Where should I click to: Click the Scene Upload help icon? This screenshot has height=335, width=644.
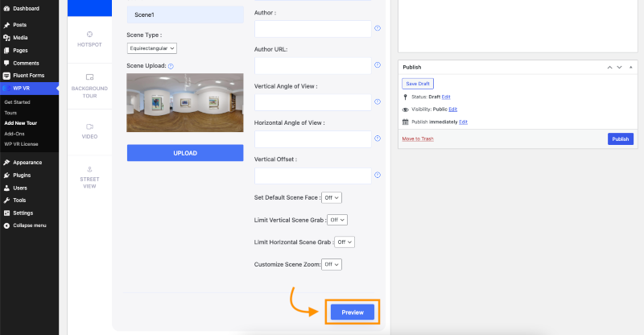tap(171, 66)
